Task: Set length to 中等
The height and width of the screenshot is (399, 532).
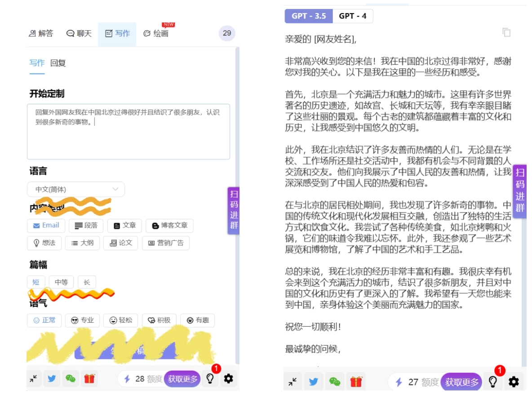Action: [62, 282]
